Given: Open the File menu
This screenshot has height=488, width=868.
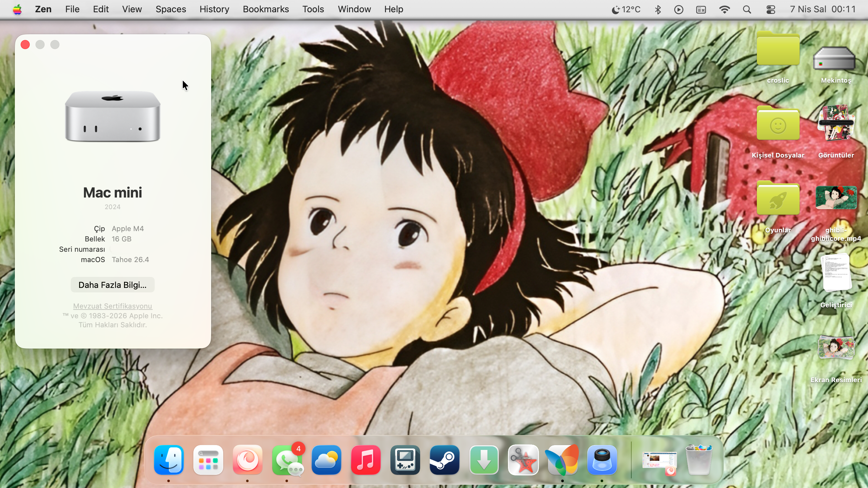Looking at the screenshot, I should point(72,9).
